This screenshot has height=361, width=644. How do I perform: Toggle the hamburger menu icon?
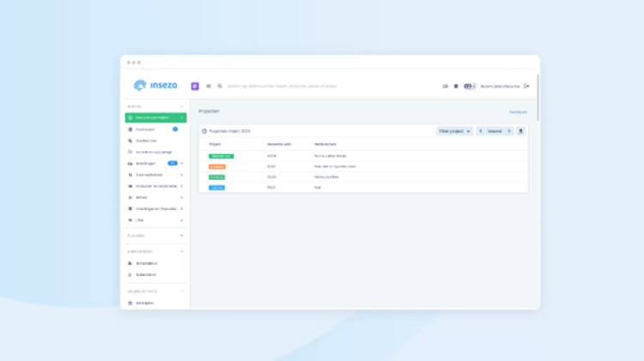click(209, 86)
